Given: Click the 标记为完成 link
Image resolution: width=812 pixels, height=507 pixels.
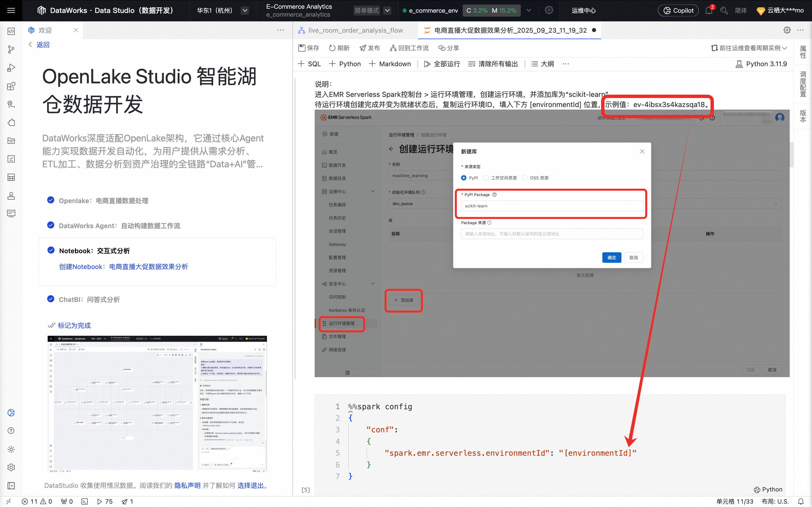Looking at the screenshot, I should coord(74,325).
